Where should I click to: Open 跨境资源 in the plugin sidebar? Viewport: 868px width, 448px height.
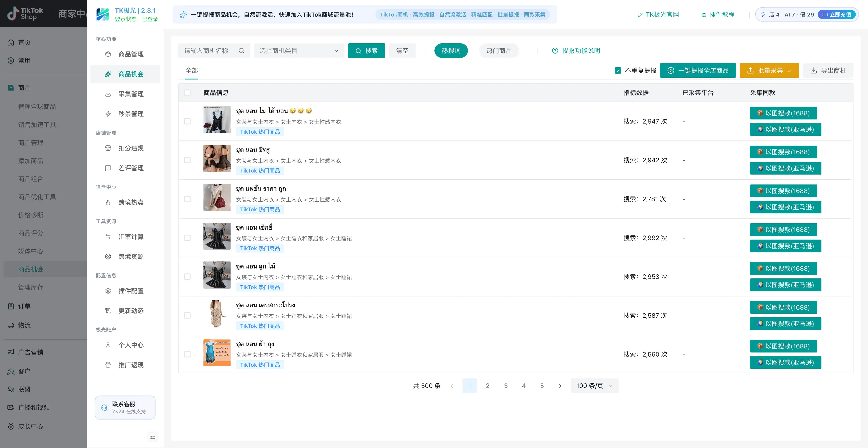click(x=125, y=257)
